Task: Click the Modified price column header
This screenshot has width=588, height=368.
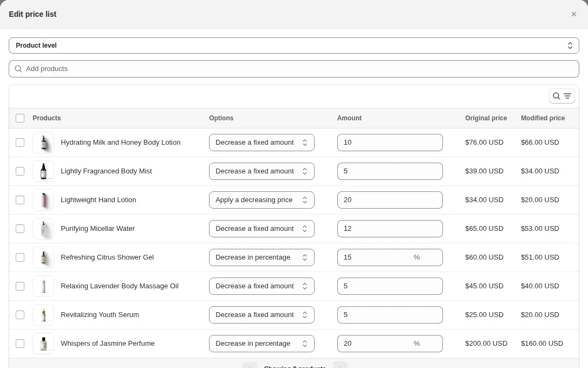Action: (x=543, y=118)
